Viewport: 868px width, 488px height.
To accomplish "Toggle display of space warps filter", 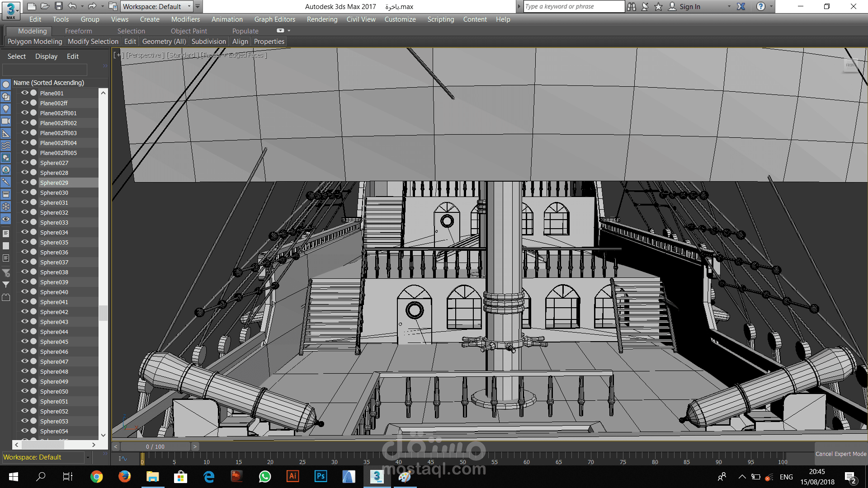I will coord(6,145).
